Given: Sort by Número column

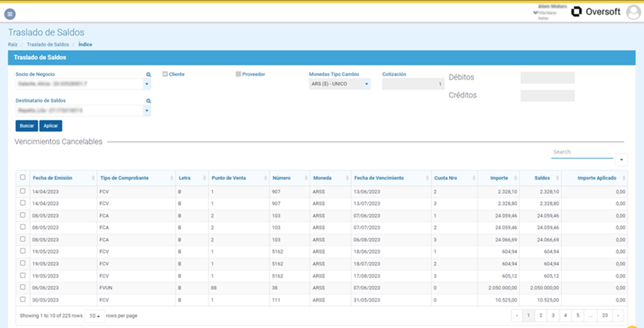Looking at the screenshot, I should [290, 178].
